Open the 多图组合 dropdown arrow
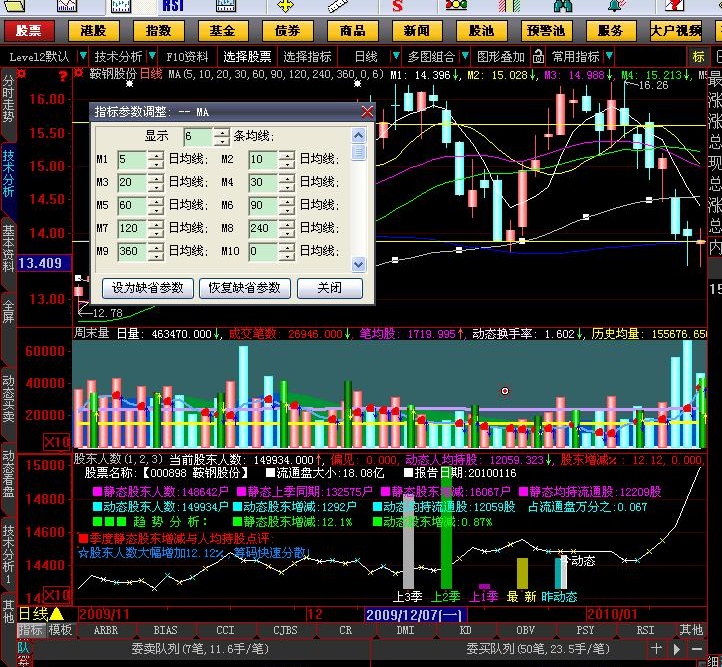Viewport: 722px width, 667px height. point(465,56)
